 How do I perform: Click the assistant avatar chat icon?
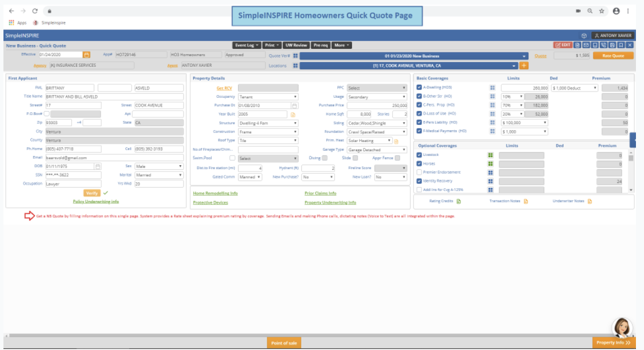[622, 328]
